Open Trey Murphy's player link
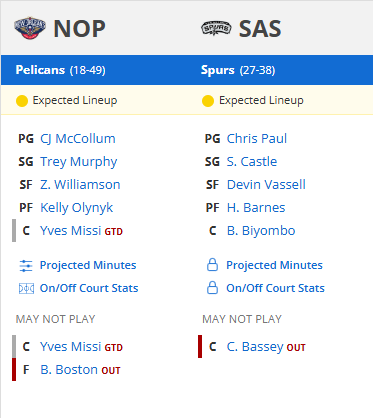373x418 pixels. (x=79, y=162)
